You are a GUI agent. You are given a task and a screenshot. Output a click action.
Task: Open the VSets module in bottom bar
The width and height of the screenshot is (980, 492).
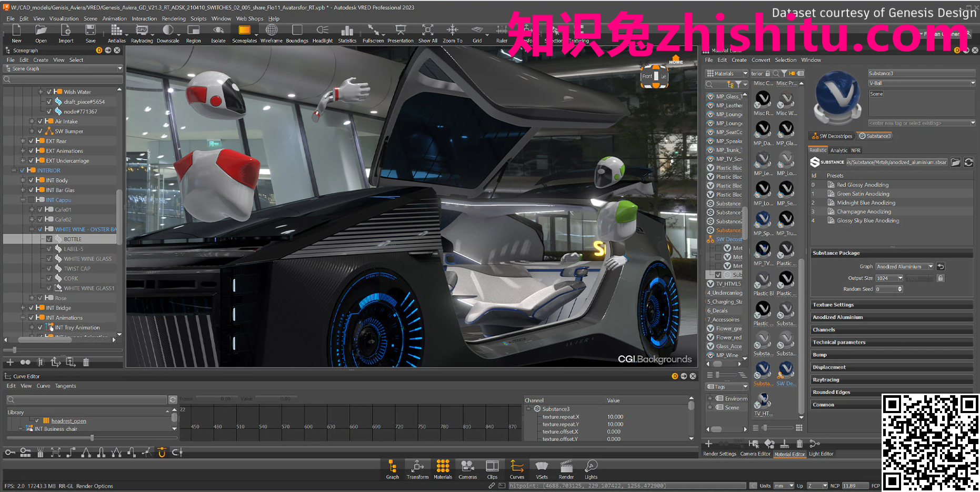(542, 469)
